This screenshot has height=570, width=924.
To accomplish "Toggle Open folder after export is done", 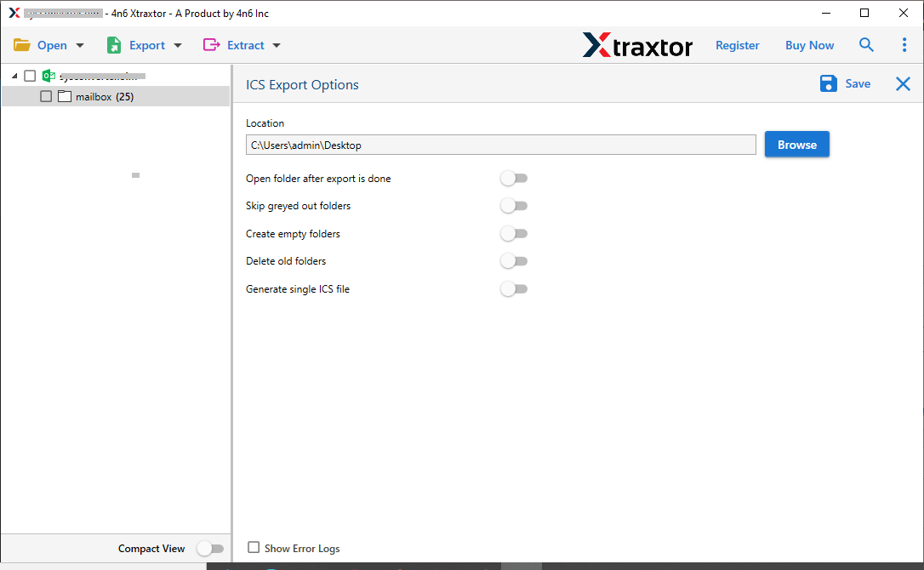I will click(513, 178).
